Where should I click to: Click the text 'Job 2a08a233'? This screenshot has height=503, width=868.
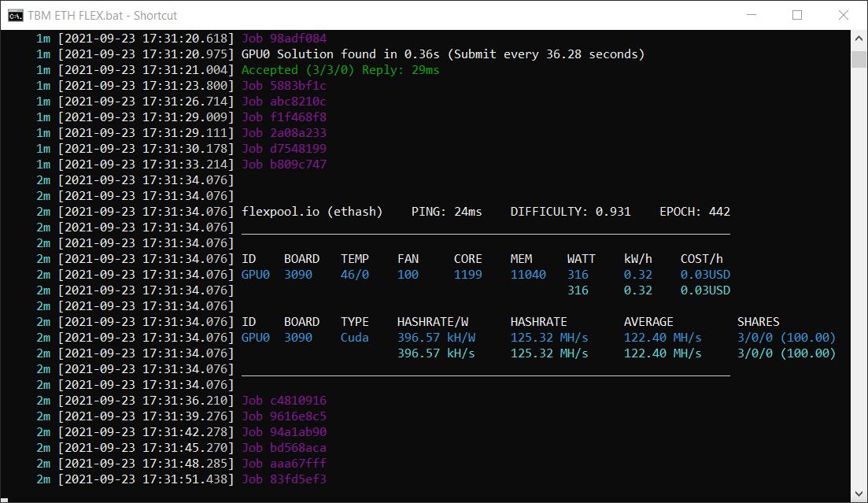click(x=284, y=133)
